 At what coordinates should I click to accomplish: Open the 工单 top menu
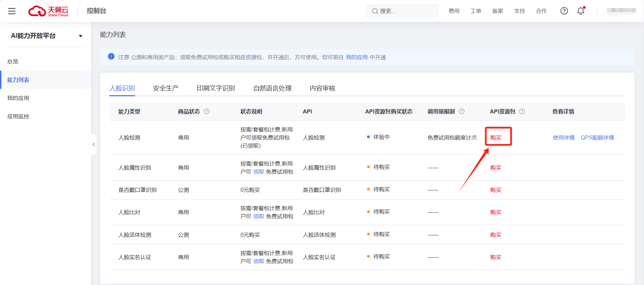pyautogui.click(x=476, y=11)
